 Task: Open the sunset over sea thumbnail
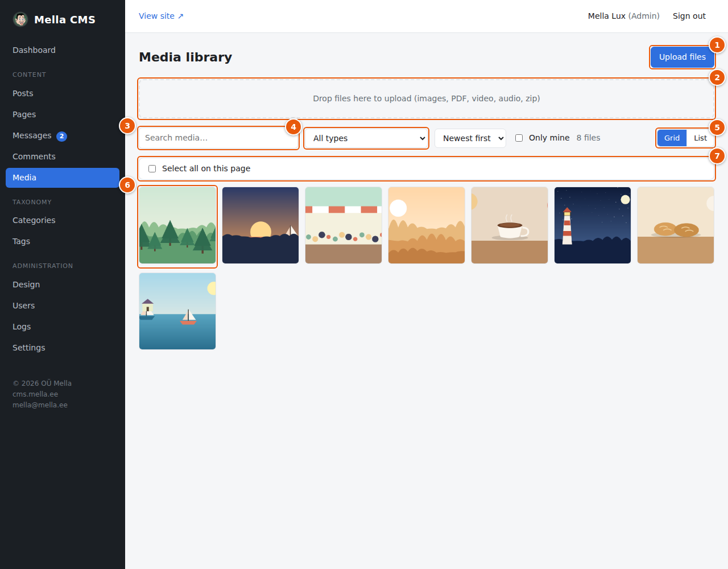[260, 225]
